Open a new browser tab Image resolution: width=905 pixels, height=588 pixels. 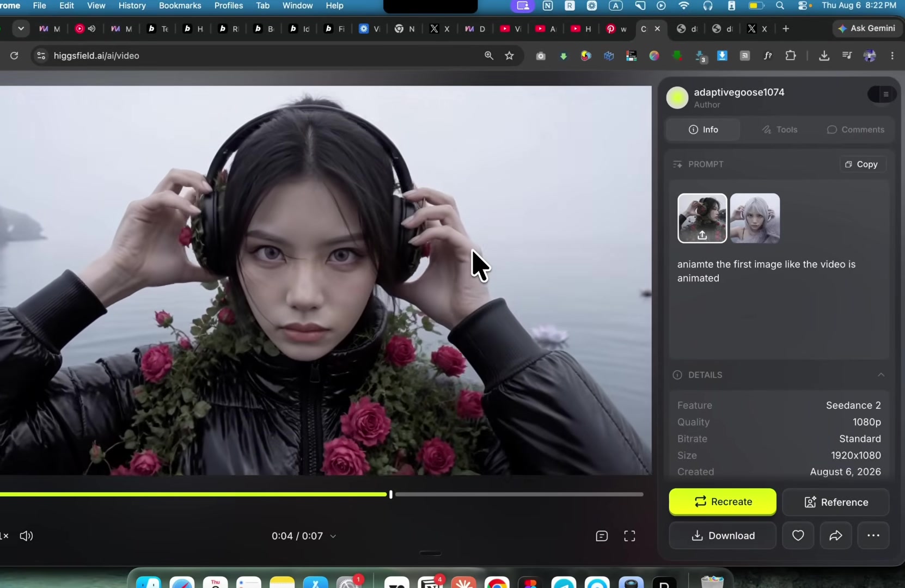pos(786,29)
